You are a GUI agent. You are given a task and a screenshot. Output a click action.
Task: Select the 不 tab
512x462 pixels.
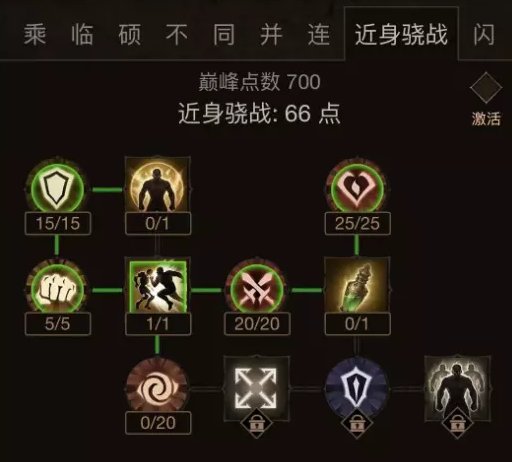tap(177, 35)
